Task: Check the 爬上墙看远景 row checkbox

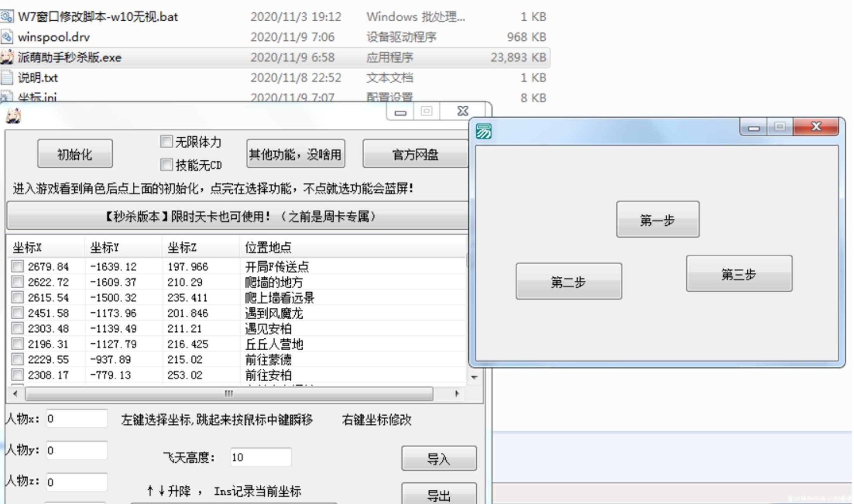Action: pyautogui.click(x=17, y=297)
